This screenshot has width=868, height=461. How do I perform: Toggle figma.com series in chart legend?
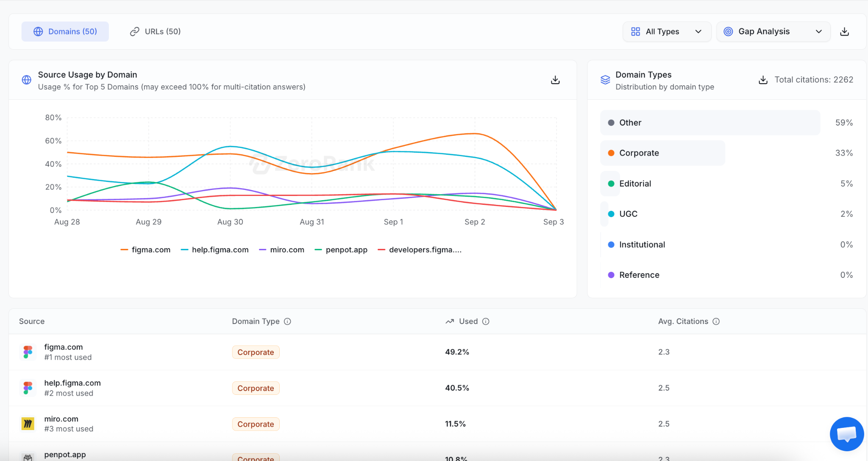tap(145, 250)
